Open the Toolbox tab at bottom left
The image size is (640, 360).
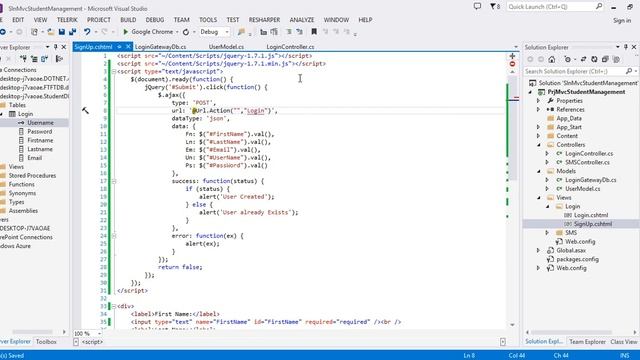46,342
